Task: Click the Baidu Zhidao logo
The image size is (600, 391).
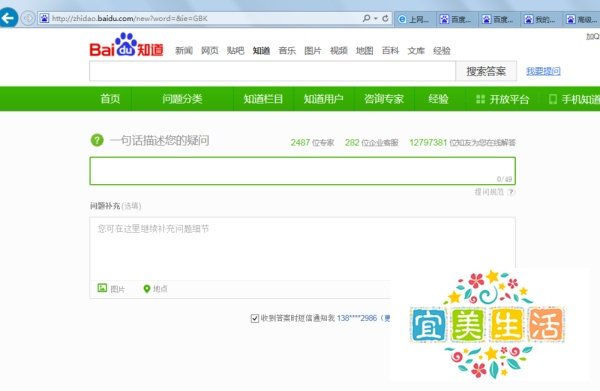Action: point(126,45)
